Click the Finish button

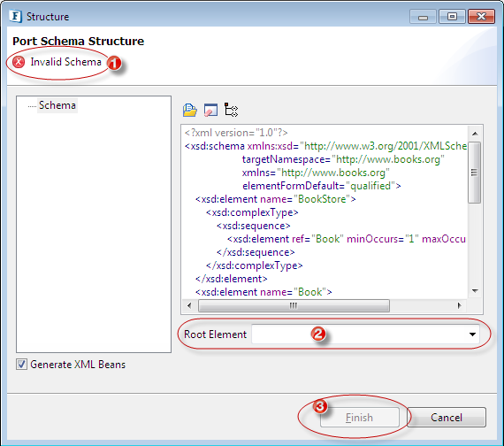pos(360,418)
